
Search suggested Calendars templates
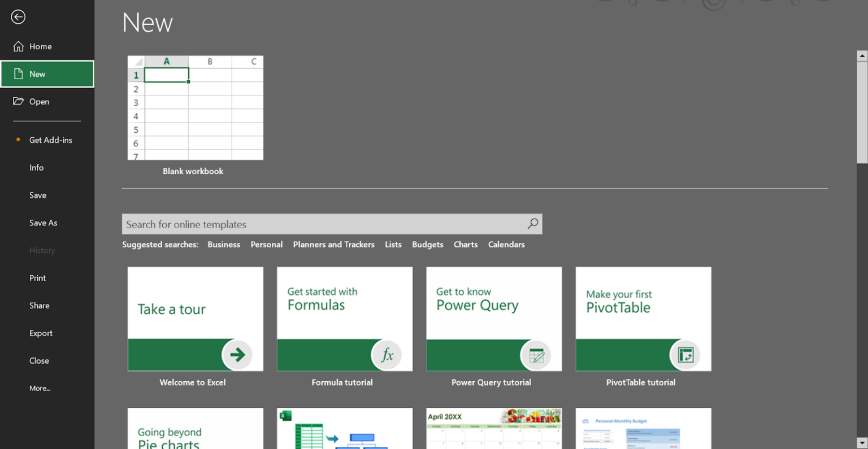(506, 245)
